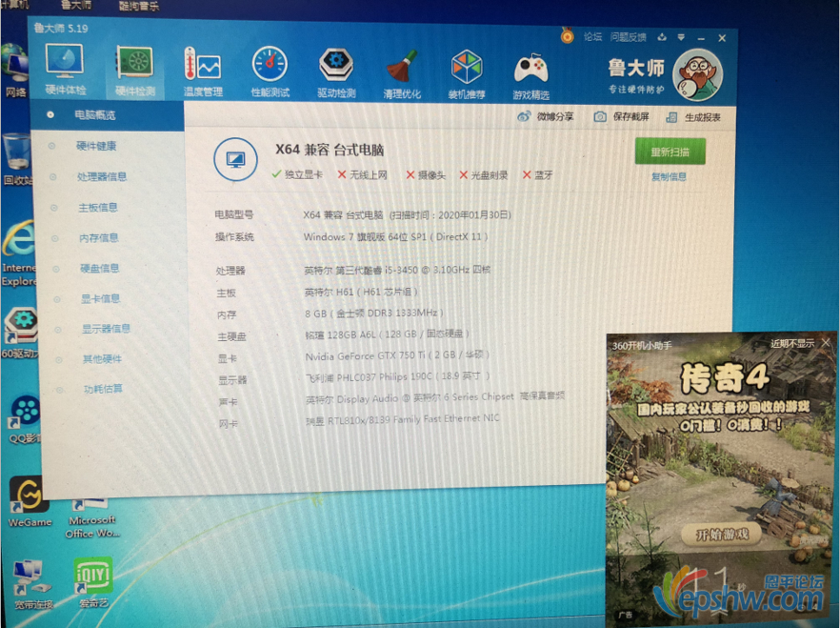840x628 pixels.
Task: Open the title bar dropdown menu arrow
Action: coord(681,37)
